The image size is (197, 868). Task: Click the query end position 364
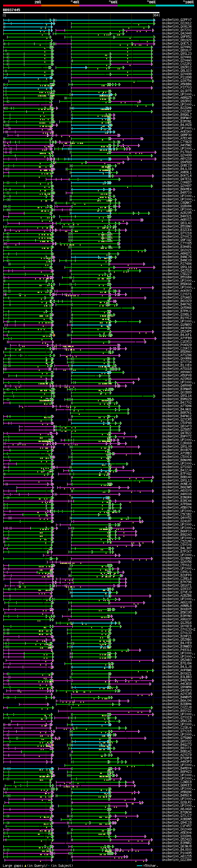[155, 15]
